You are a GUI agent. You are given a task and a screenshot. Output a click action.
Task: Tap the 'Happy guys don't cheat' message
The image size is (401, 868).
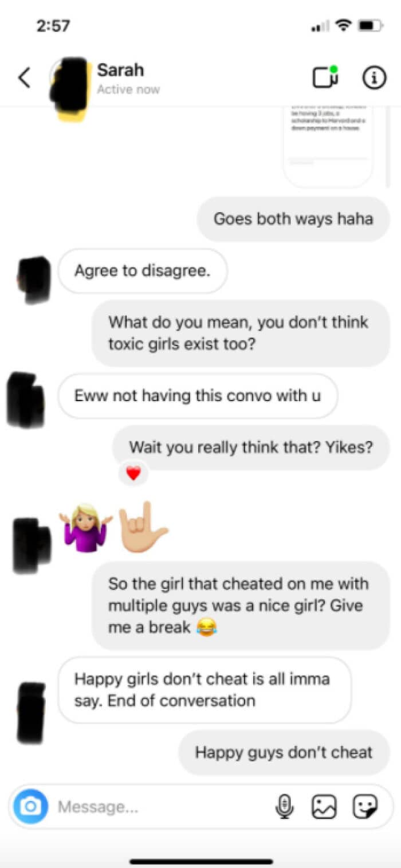(x=284, y=752)
